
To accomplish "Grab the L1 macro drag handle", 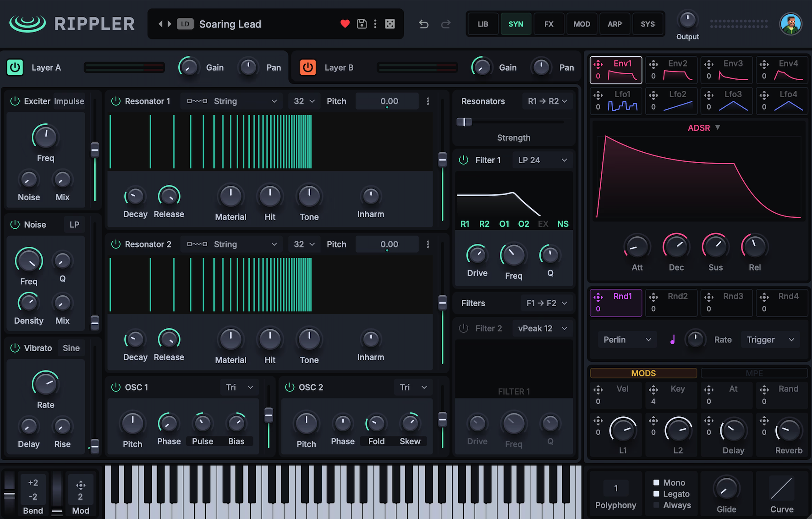I will pyautogui.click(x=598, y=420).
